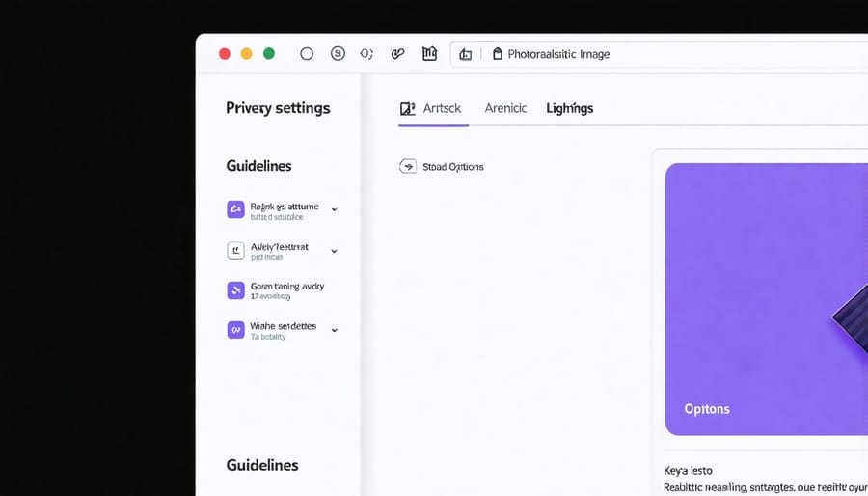Click the purple icon beside 'Rajnk ys atttume'

pos(236,209)
